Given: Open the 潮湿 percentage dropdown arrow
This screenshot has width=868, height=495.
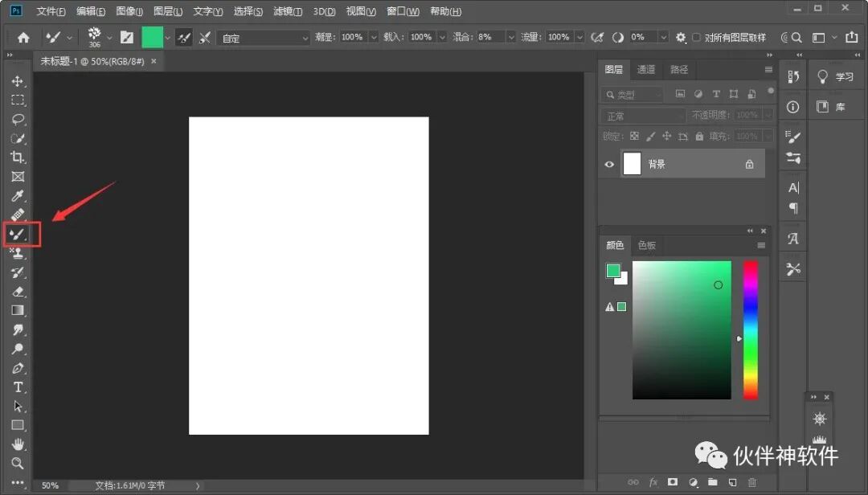Looking at the screenshot, I should tap(374, 37).
